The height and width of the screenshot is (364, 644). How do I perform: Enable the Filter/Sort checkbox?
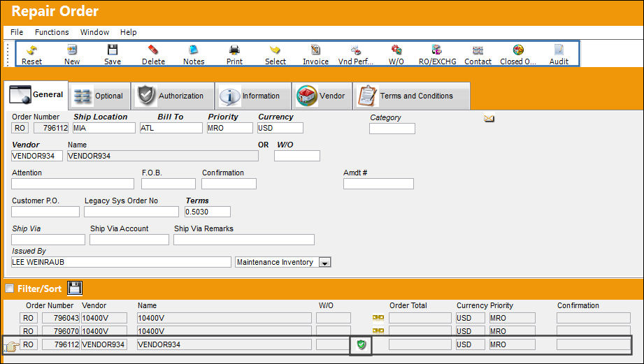[10, 289]
